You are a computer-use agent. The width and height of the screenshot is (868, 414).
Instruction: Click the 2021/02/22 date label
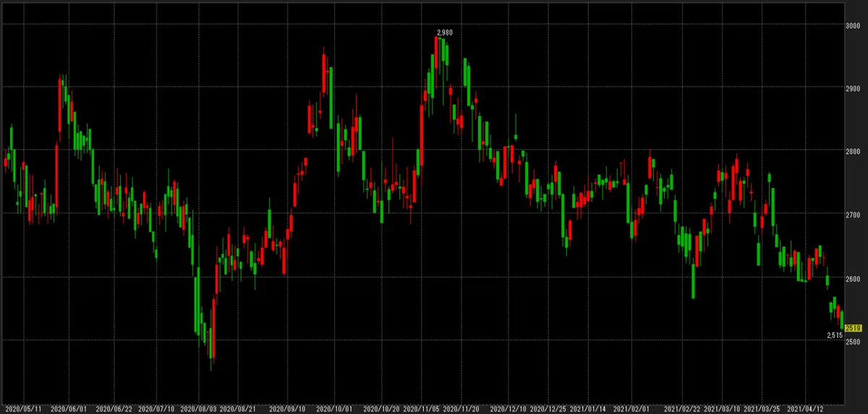pyautogui.click(x=682, y=409)
